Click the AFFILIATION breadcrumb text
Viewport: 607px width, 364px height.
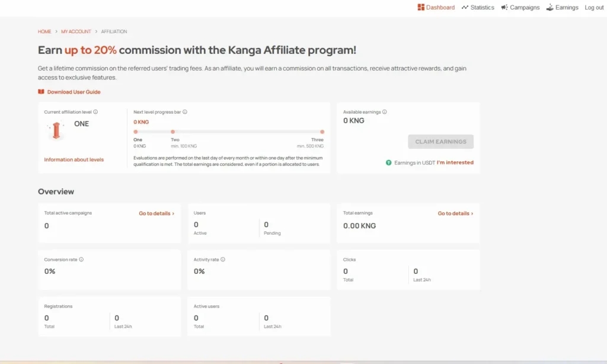114,31
